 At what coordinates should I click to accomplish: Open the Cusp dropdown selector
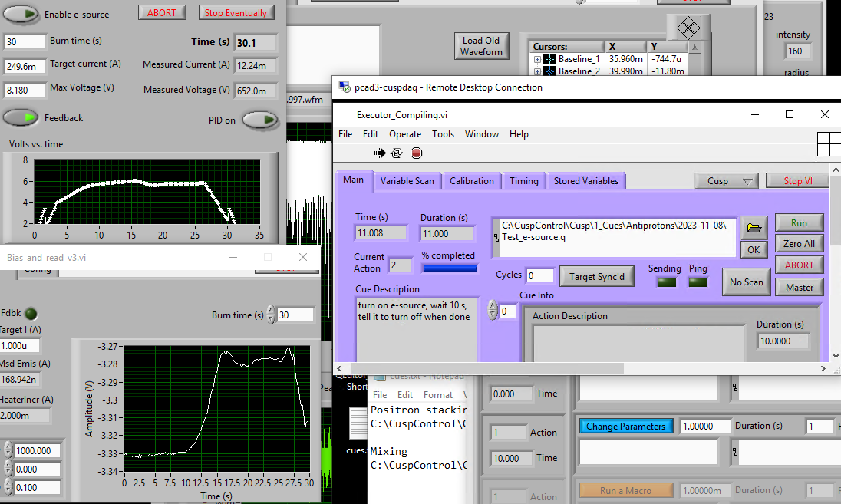click(x=726, y=181)
